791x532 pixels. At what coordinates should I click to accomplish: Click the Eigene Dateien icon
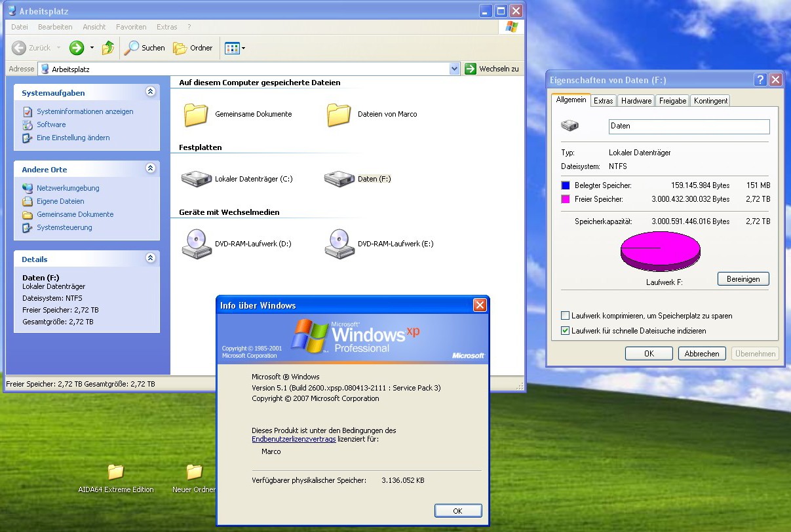[x=28, y=201]
